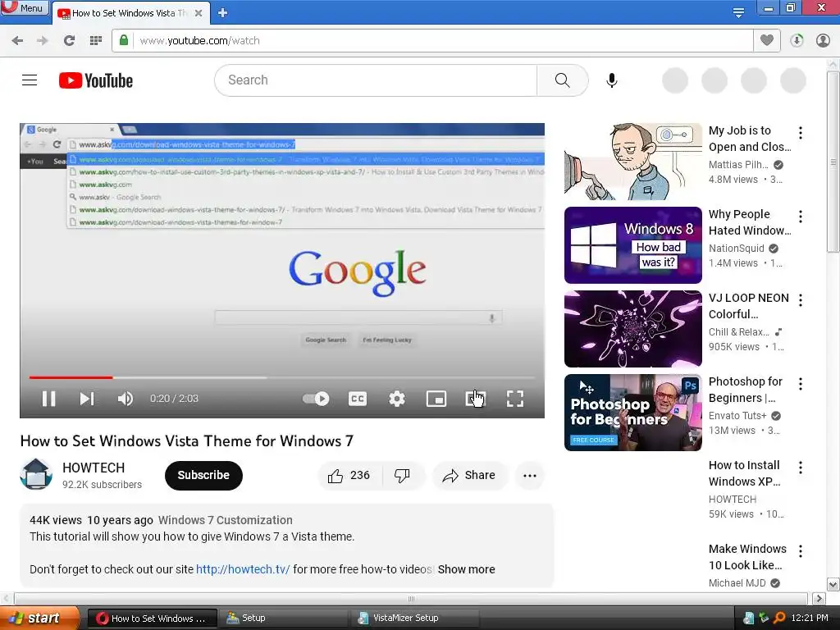
Task: Open My Job is to Open thumbnail
Action: coord(632,162)
